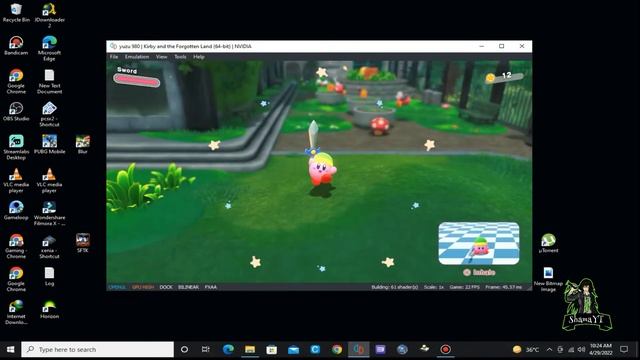The height and width of the screenshot is (360, 640).
Task: Select the Gameloop desktop shortcut
Action: (x=16, y=210)
